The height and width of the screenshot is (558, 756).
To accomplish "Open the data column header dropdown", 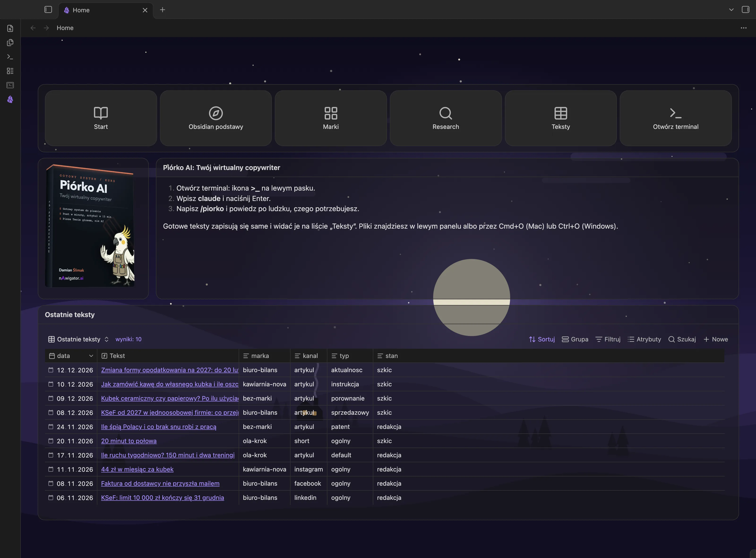I will point(91,356).
